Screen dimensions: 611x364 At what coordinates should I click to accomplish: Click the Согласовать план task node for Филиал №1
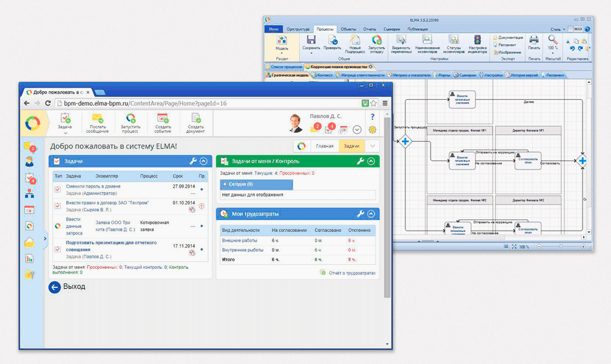[x=527, y=161]
